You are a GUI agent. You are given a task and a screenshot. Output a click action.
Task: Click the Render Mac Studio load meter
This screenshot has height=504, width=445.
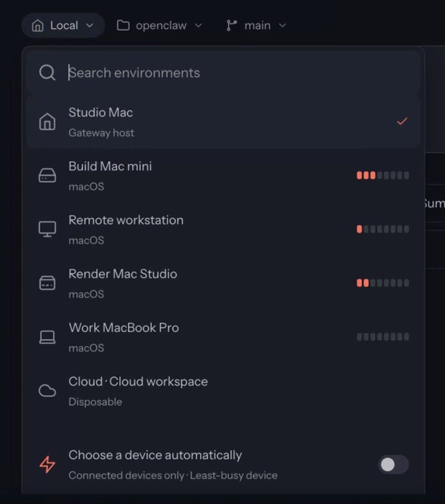coord(383,283)
